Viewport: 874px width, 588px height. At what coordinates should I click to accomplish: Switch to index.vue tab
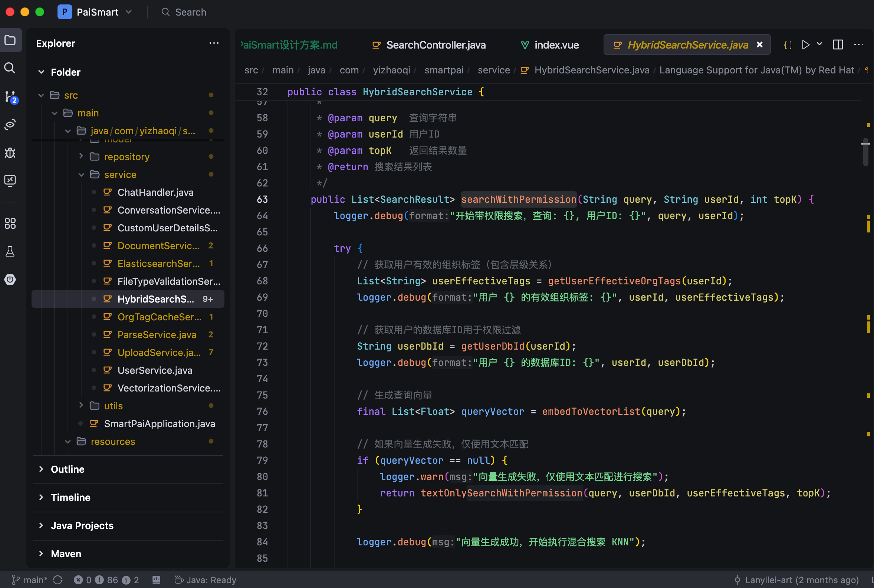click(556, 45)
